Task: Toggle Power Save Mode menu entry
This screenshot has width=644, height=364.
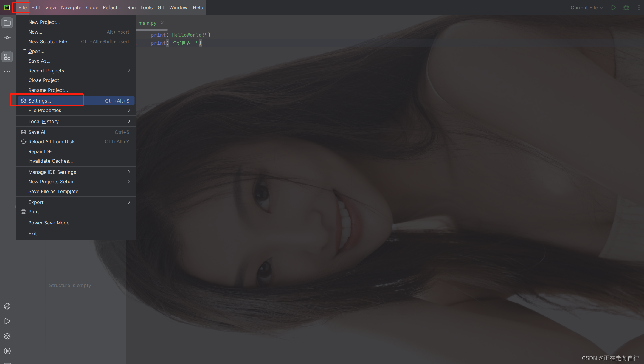Action: pyautogui.click(x=76, y=223)
